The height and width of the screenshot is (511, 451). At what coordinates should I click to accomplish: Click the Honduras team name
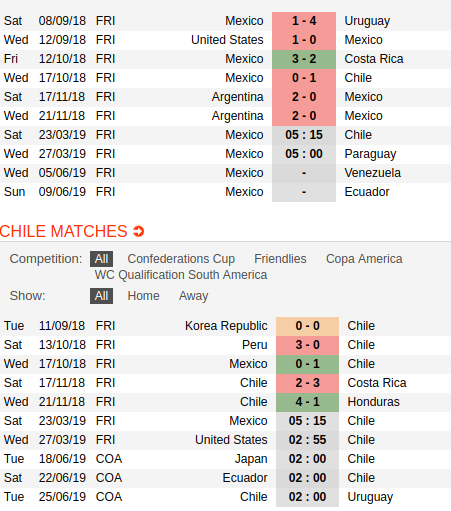click(x=373, y=402)
